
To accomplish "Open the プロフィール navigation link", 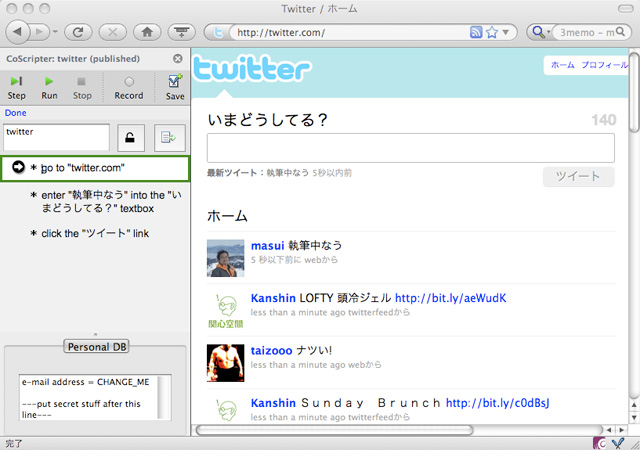I will tap(604, 65).
